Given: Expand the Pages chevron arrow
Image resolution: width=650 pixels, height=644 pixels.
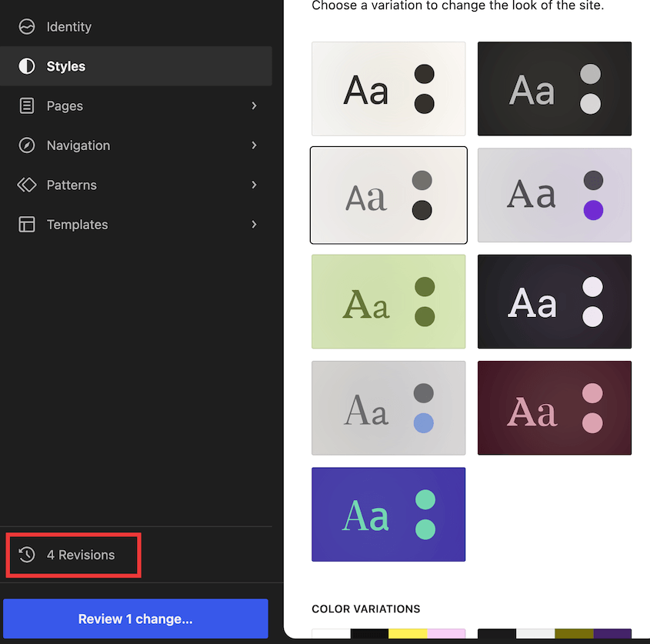Looking at the screenshot, I should [x=254, y=105].
